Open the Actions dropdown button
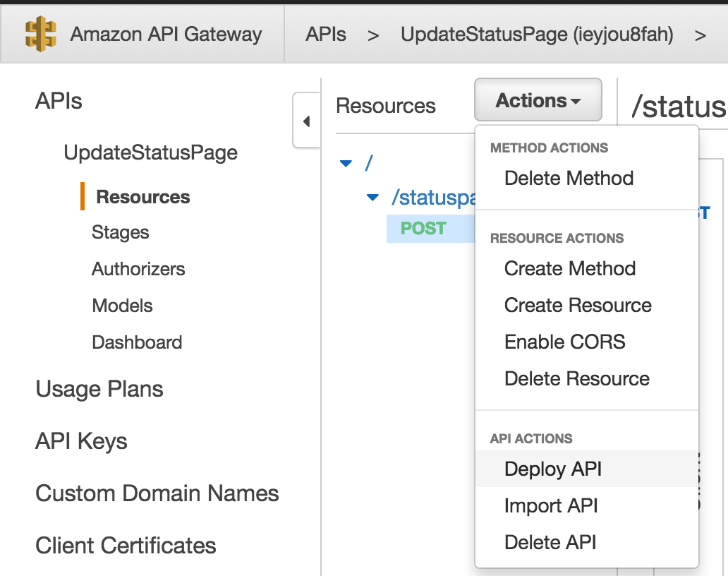Screen dimensions: 728x576 538,100
